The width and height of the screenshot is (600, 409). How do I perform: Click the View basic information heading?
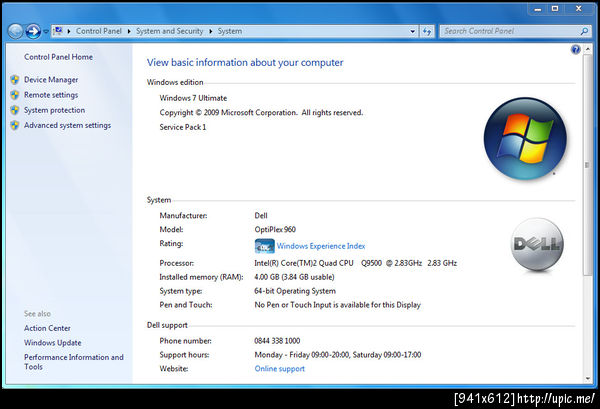pos(245,63)
